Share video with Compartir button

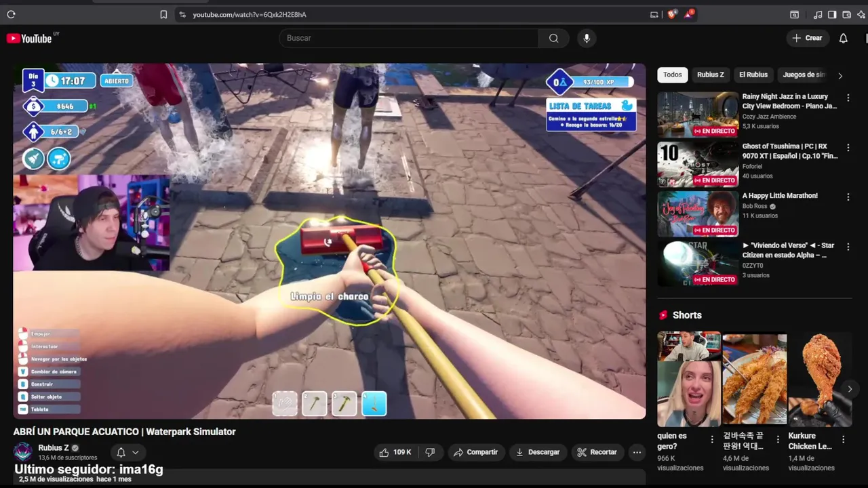click(475, 452)
